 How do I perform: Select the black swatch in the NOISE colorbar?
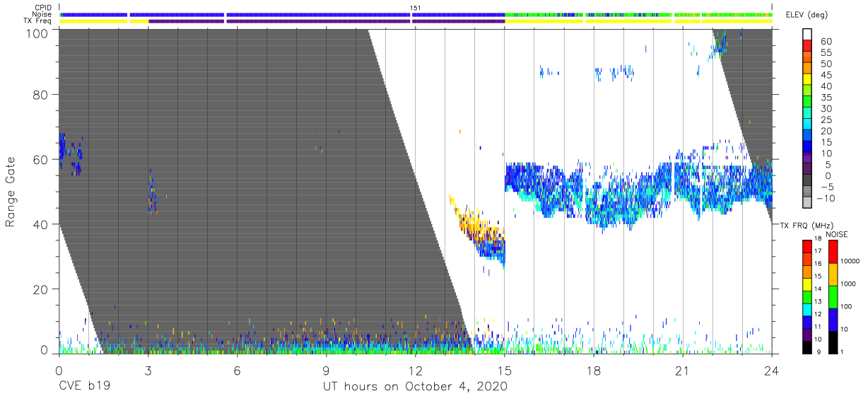[833, 341]
